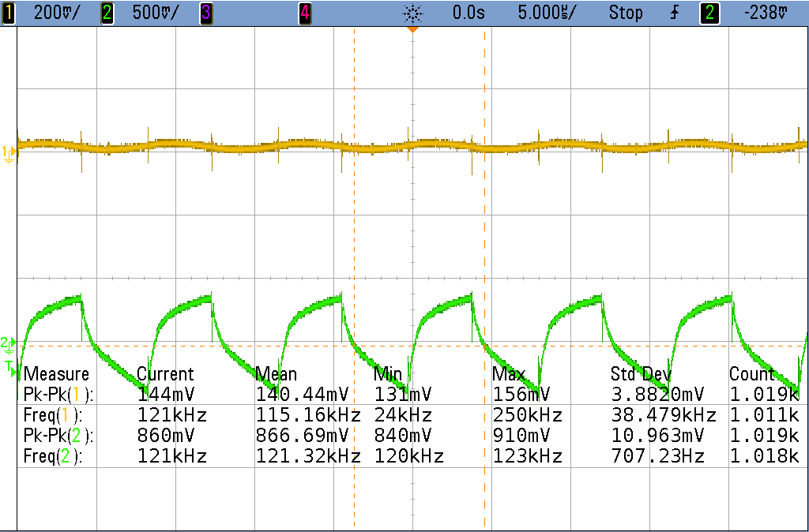Click the 0.0s delay value
Image resolution: width=809 pixels, height=532 pixels.
point(468,13)
